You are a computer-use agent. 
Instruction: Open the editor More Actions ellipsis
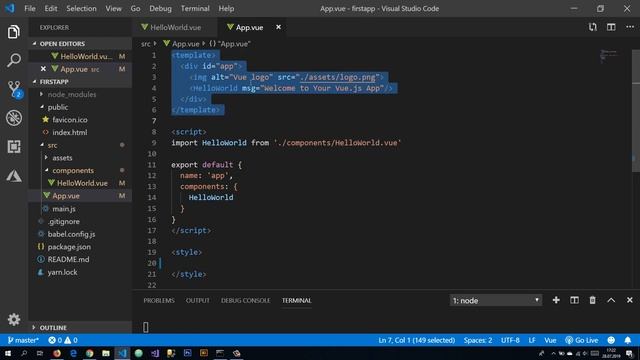click(630, 27)
